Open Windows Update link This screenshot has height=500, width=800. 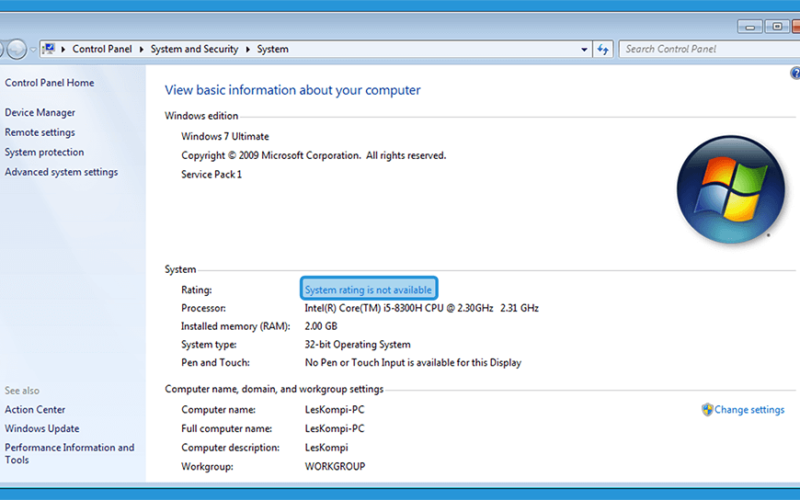click(42, 429)
